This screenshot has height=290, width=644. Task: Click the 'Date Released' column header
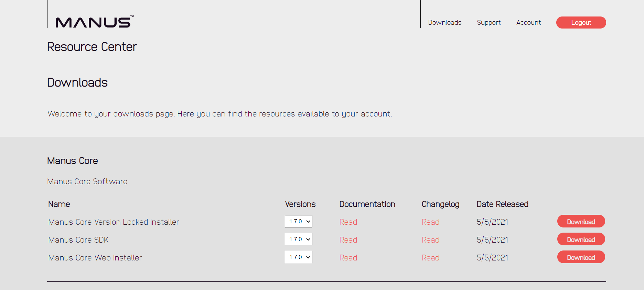pyautogui.click(x=502, y=204)
